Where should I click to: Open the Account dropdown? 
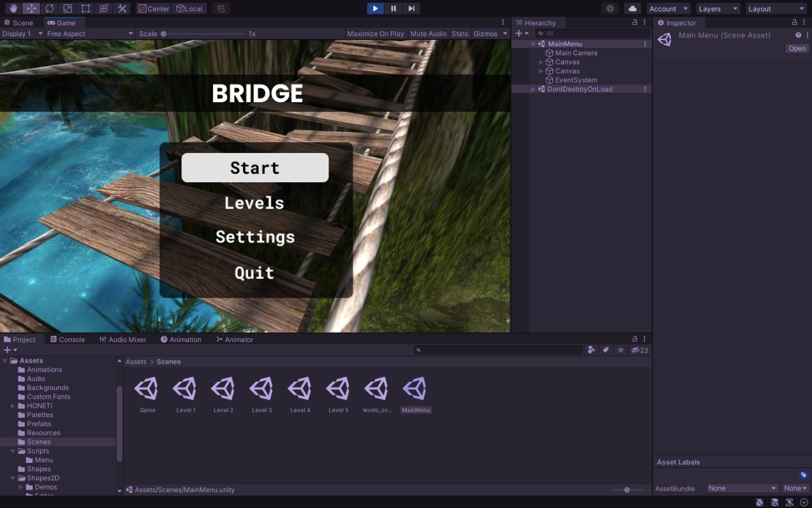pyautogui.click(x=669, y=8)
